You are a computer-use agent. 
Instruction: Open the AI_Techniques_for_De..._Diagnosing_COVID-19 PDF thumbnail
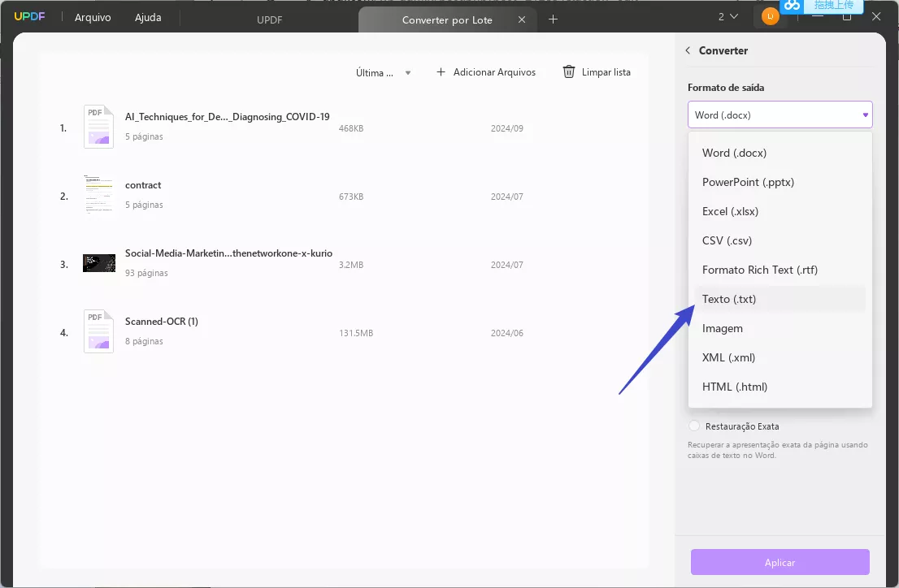[x=98, y=126]
